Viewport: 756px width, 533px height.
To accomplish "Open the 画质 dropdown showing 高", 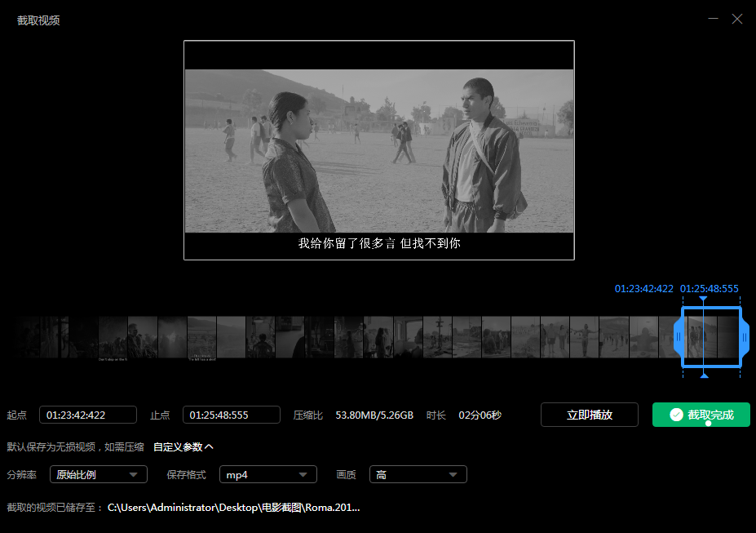I will 418,474.
